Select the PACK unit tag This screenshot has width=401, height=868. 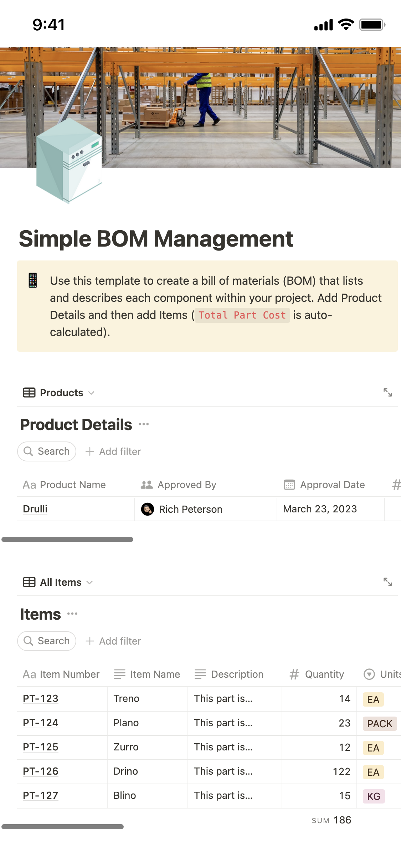pyautogui.click(x=380, y=724)
